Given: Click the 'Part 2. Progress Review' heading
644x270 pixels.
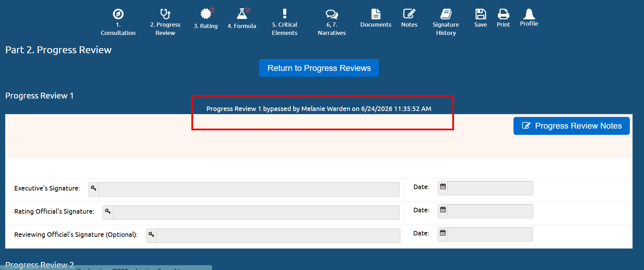Looking at the screenshot, I should [x=58, y=50].
